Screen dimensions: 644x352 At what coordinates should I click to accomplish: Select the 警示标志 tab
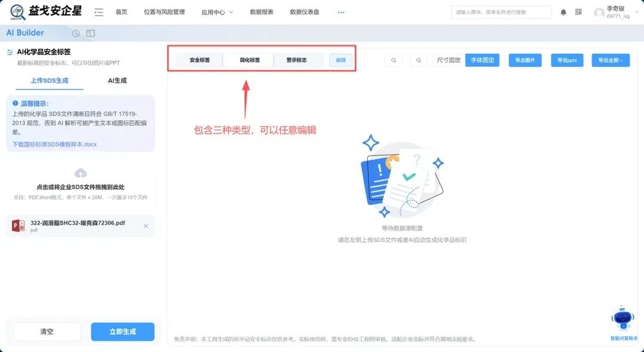pos(296,60)
